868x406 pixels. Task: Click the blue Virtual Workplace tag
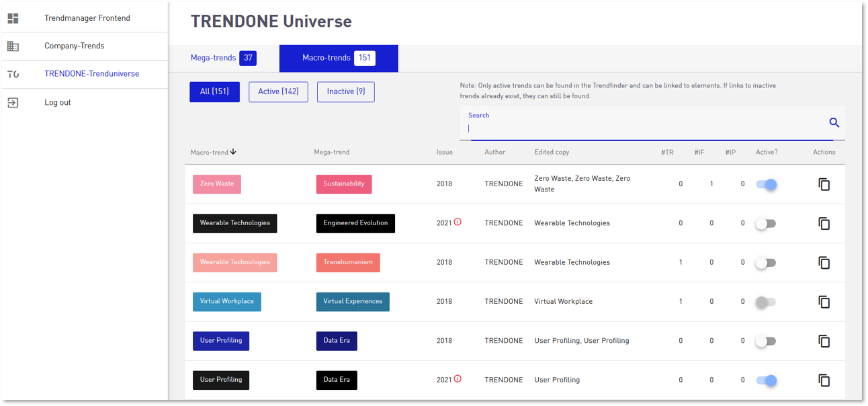coord(227,302)
